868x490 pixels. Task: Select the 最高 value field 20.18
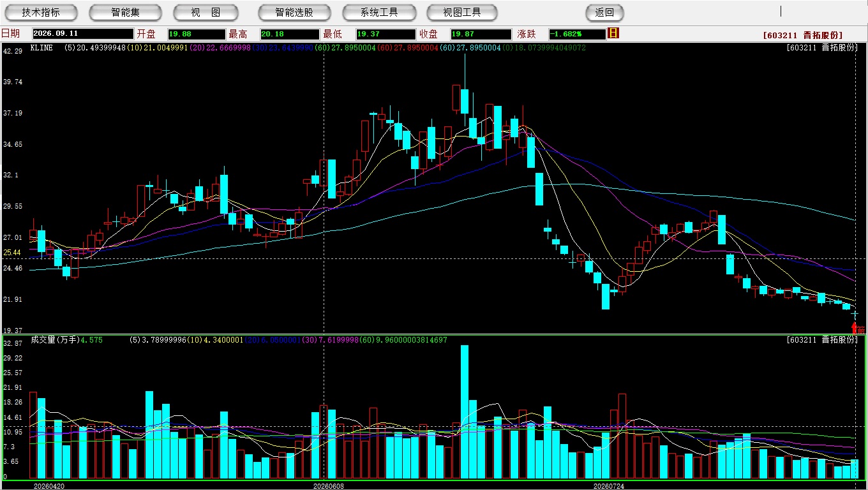289,34
